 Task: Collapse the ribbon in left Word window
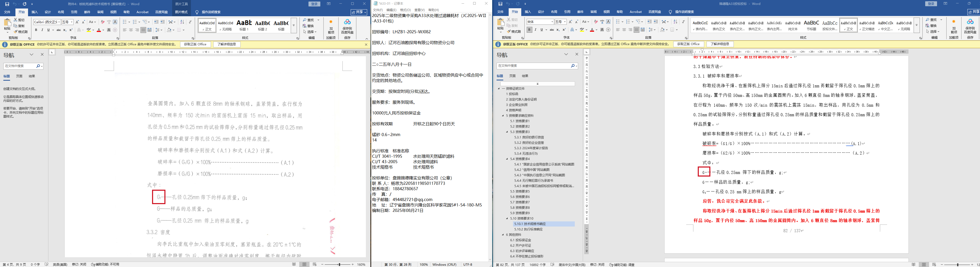coord(366,38)
